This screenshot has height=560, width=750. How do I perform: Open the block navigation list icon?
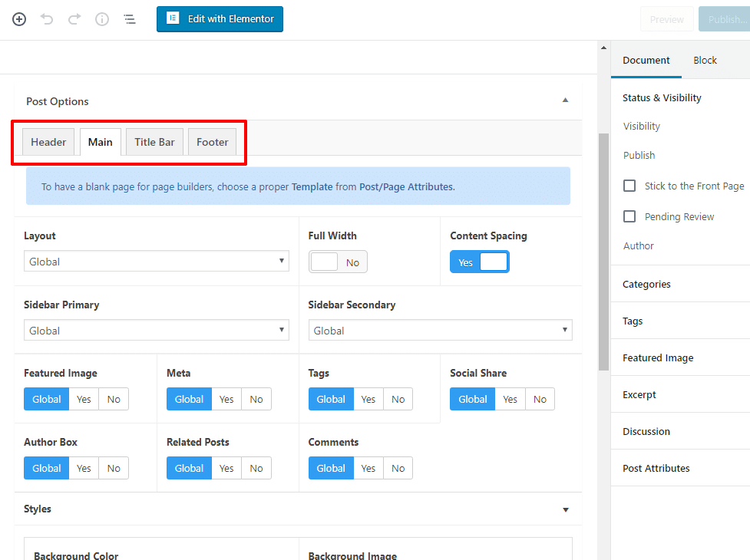click(x=130, y=19)
